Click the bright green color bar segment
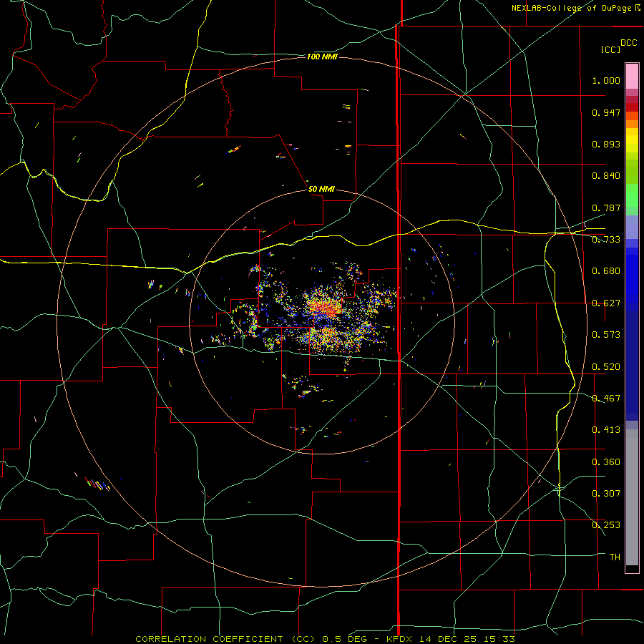 tap(632, 195)
